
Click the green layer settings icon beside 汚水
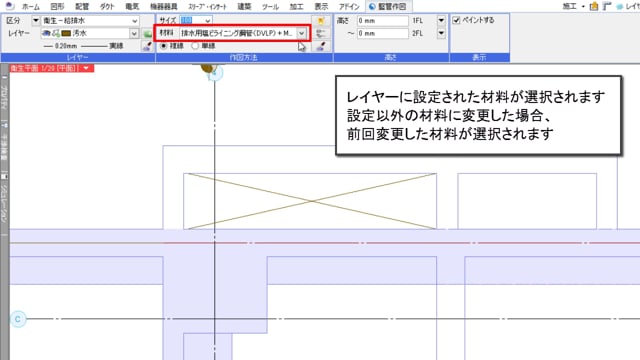pyautogui.click(x=147, y=33)
